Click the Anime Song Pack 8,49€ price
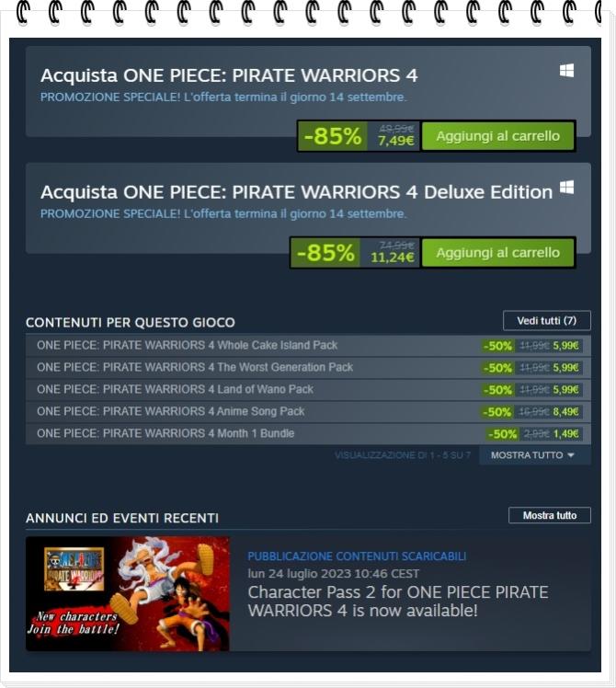Screen dimensions: 616x688 click(x=566, y=411)
